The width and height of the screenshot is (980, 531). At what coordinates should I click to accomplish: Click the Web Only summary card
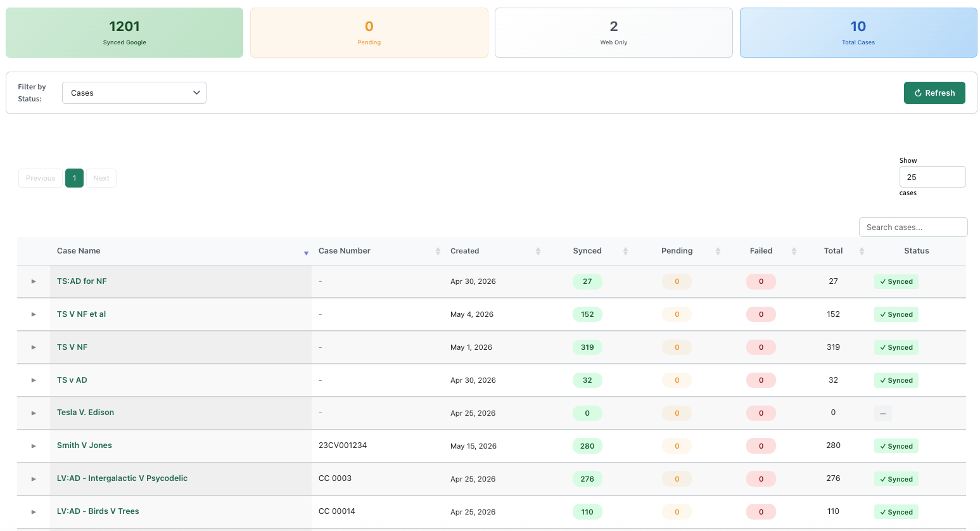[613, 32]
